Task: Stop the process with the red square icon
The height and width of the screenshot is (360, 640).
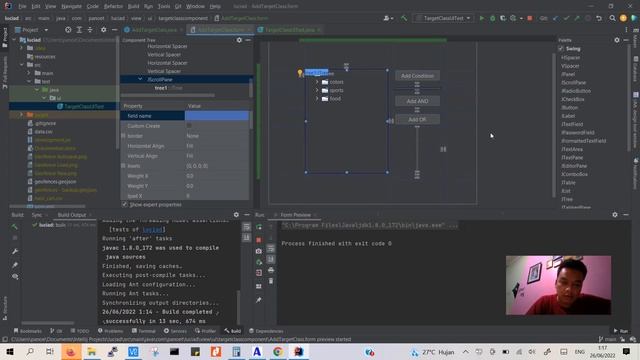Action: tap(530, 18)
